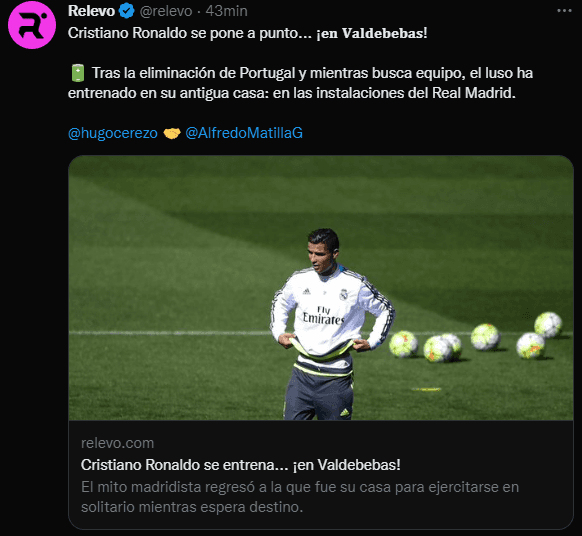Click the card description about 'El mito madridista'
582x536 pixels.
(300, 497)
